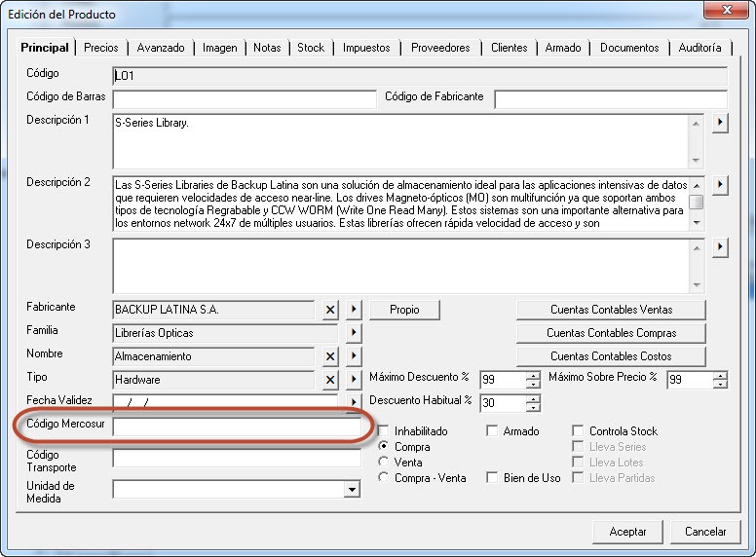
Task: Switch to the Avanzado tab
Action: [x=161, y=48]
